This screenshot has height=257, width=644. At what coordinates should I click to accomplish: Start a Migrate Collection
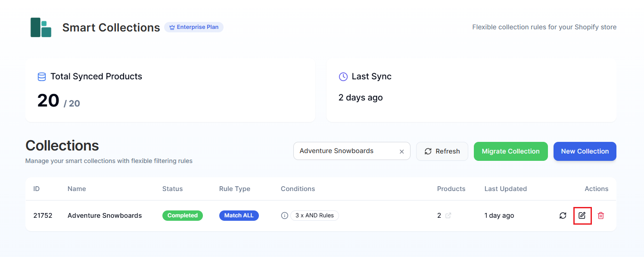[510, 151]
